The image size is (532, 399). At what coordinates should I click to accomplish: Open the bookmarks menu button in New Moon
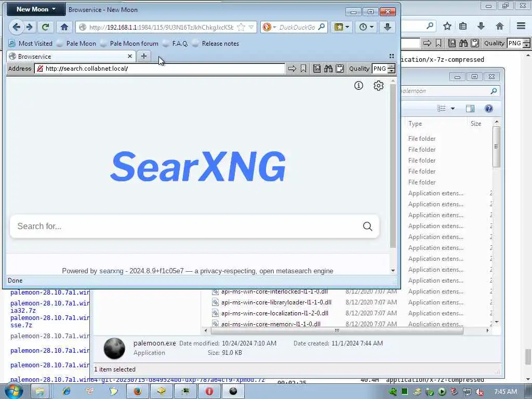[x=342, y=27]
